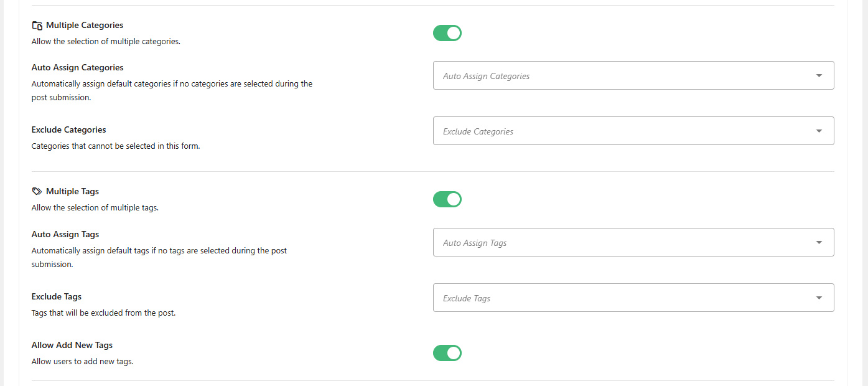The width and height of the screenshot is (868, 386).
Task: Click the Allow Add New Tags label
Action: point(72,345)
